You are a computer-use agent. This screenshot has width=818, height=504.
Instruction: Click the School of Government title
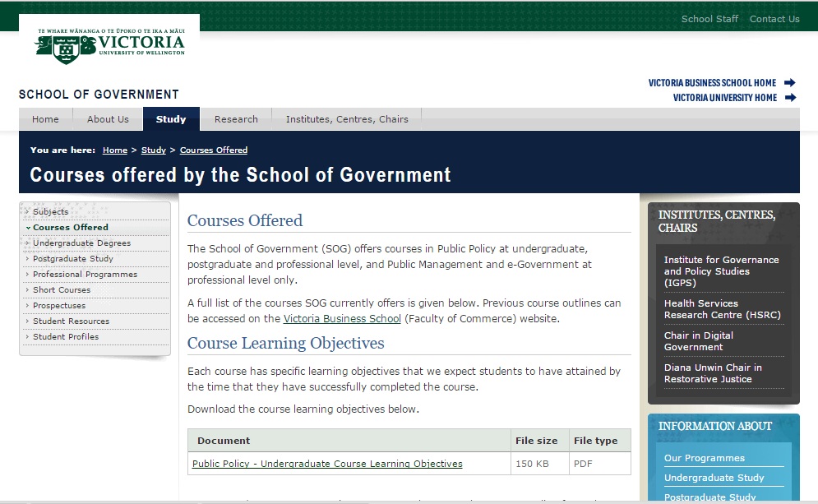pos(99,95)
